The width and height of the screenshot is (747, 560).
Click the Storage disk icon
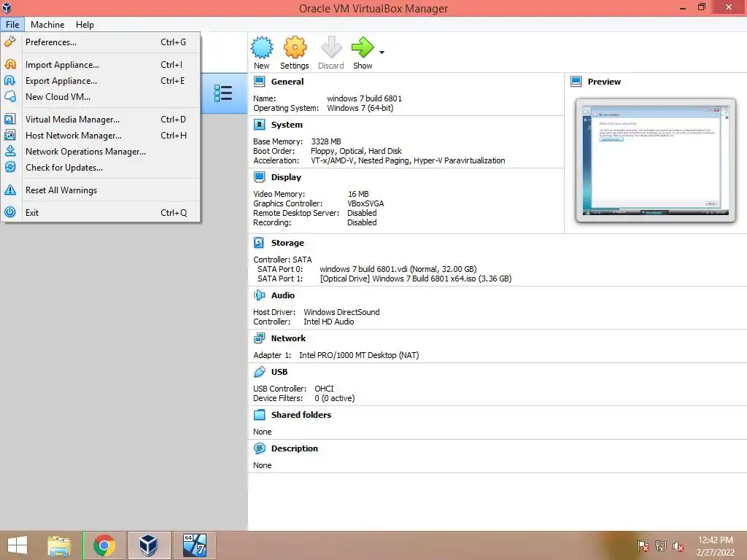click(259, 243)
